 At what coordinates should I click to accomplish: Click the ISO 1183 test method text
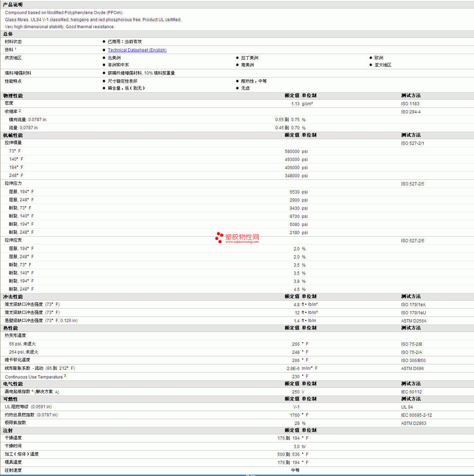pyautogui.click(x=410, y=104)
